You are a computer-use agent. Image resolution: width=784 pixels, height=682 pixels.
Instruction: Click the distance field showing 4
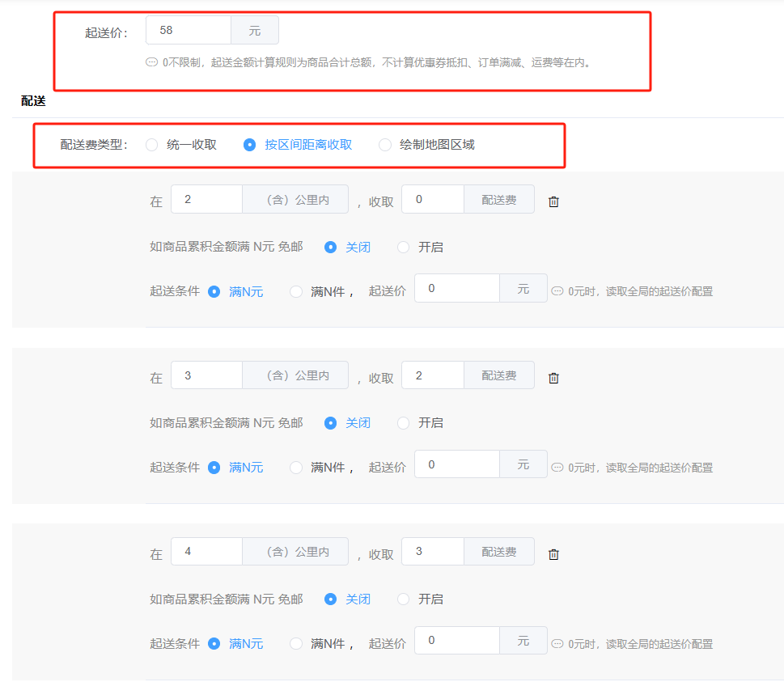[206, 552]
